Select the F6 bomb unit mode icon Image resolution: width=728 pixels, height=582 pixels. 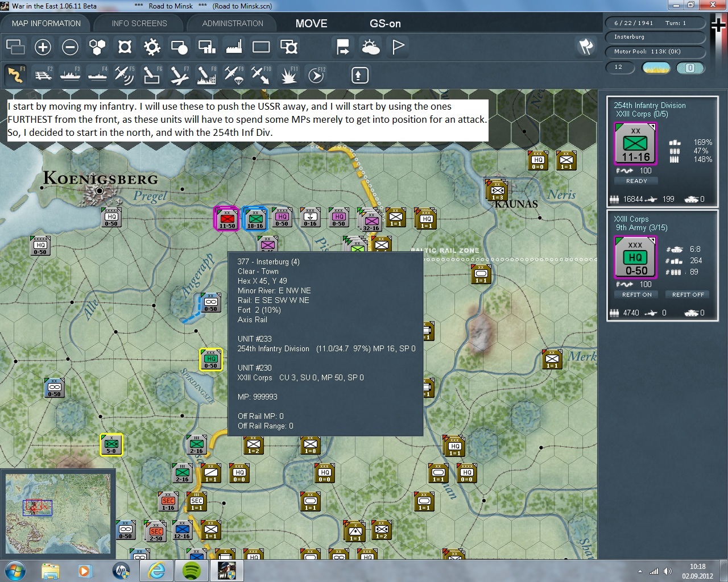(152, 75)
